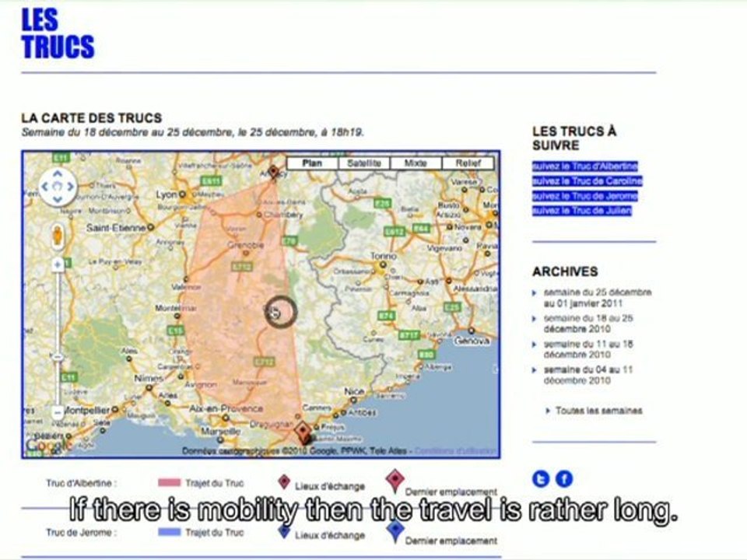
Task: Open archive week 04 au 11 décembre 2010
Action: [x=588, y=375]
